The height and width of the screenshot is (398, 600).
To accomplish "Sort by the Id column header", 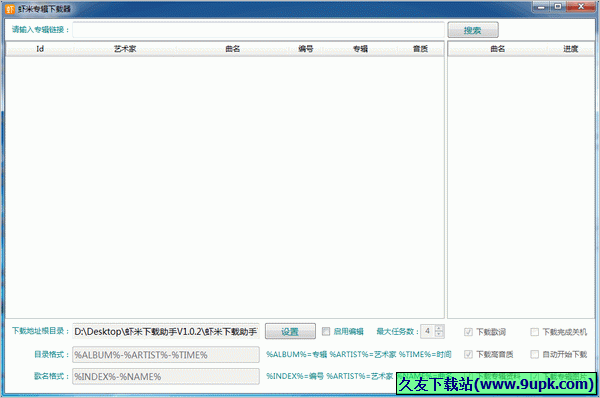I will click(40, 49).
